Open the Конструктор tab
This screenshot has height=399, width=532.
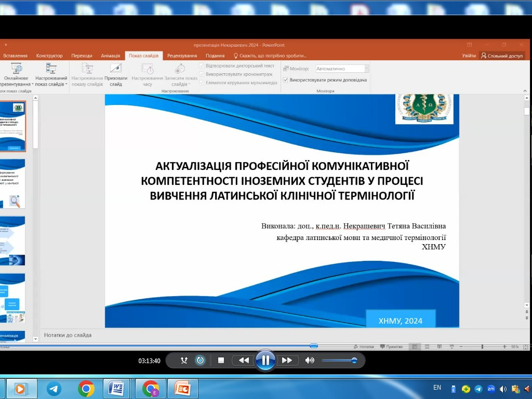[49, 56]
